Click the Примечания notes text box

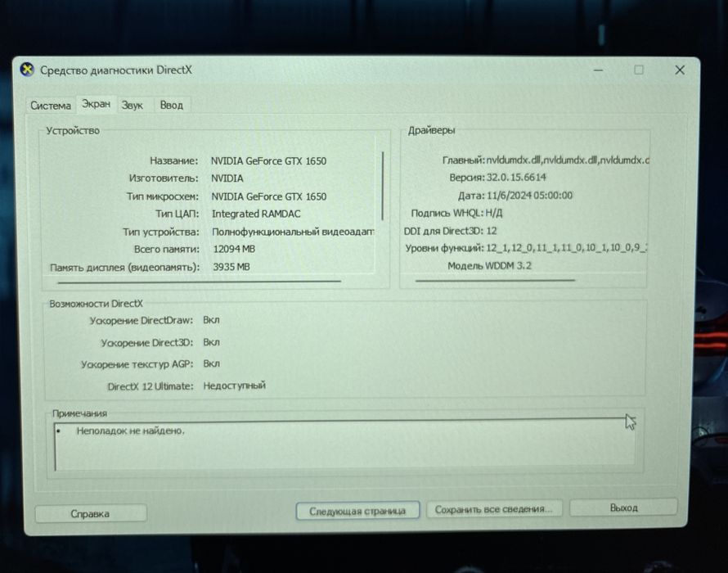tap(344, 445)
